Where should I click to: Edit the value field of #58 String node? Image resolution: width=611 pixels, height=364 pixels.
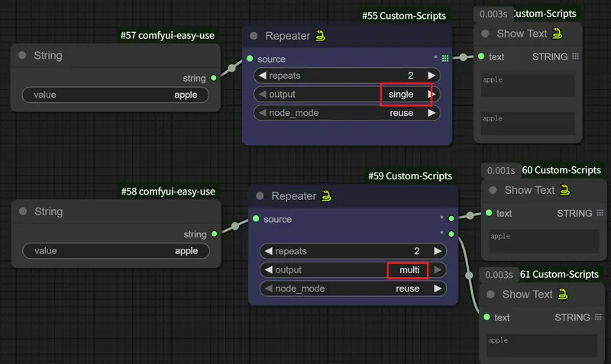(x=116, y=251)
